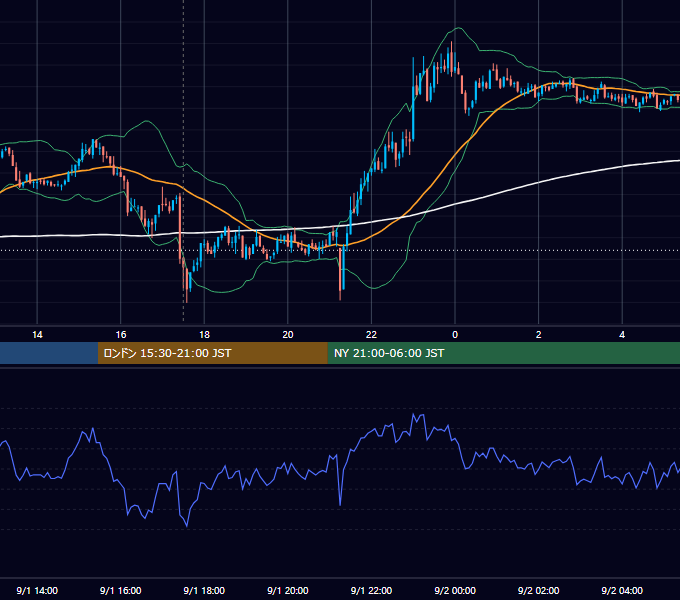Click the 9/1 22:00 time label
Screen dimensions: 680x600
pos(371,590)
